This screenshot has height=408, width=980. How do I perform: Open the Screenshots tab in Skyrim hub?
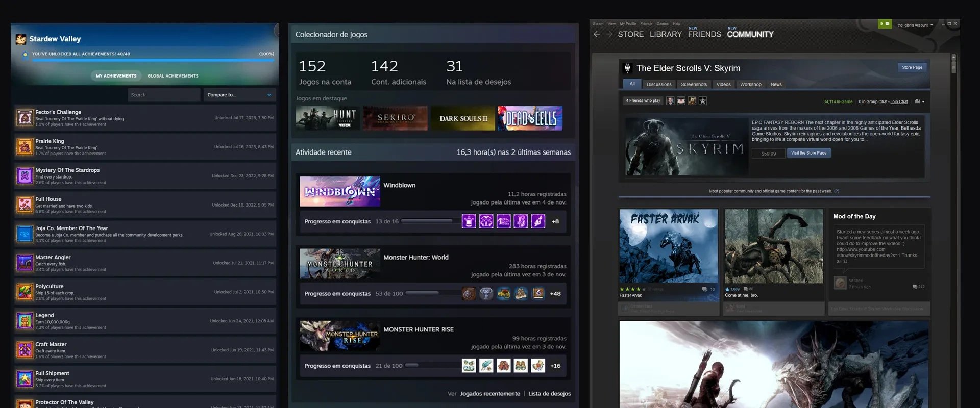pos(694,84)
